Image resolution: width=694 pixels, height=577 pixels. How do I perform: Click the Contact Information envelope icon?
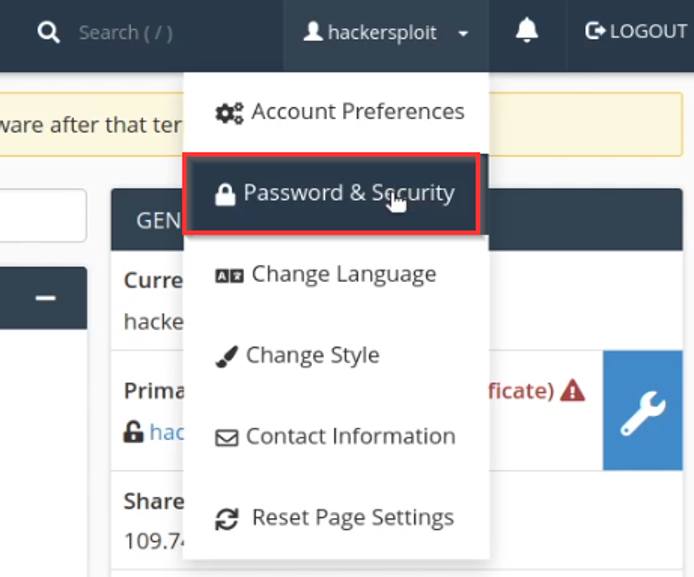pos(228,437)
